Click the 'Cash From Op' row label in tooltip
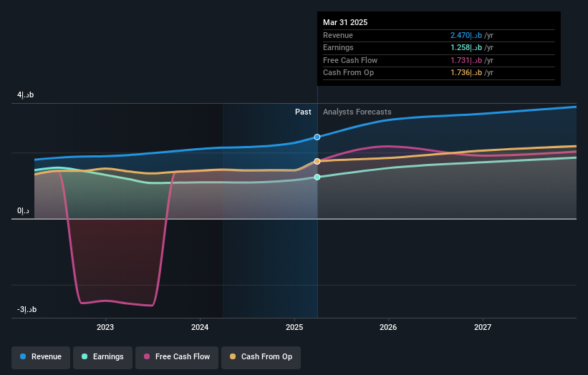Image resolution: width=588 pixels, height=375 pixels. point(348,73)
